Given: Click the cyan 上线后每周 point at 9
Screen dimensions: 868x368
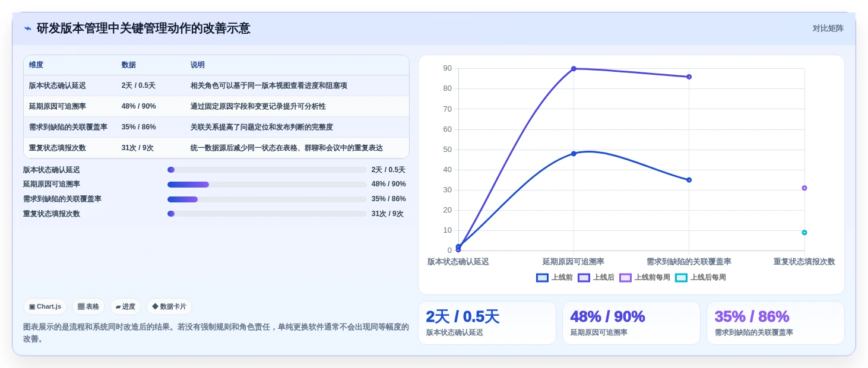Looking at the screenshot, I should [x=804, y=233].
